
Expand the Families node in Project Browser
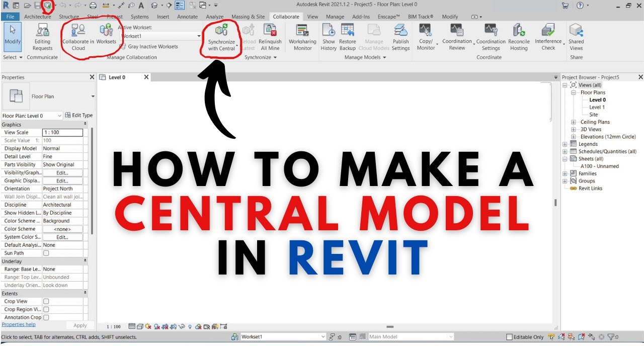coord(565,173)
